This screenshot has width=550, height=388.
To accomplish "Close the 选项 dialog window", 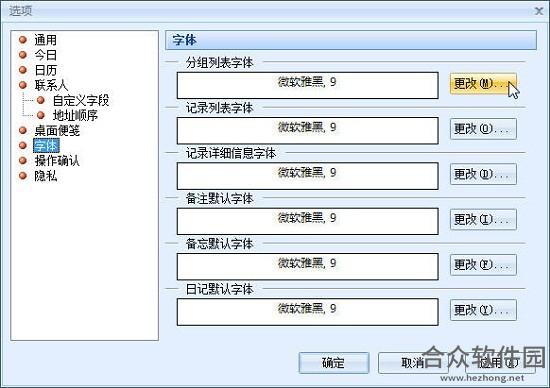I will click(x=538, y=11).
